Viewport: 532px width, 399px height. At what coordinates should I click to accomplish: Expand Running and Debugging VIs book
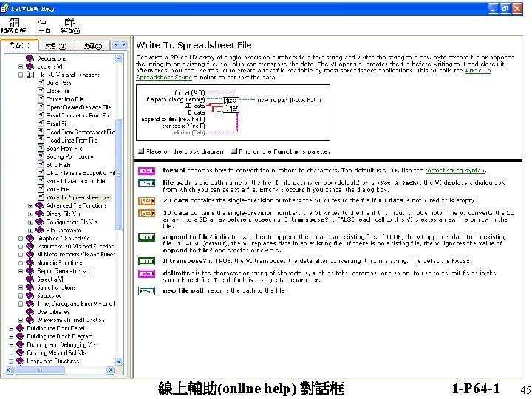pos(11,344)
